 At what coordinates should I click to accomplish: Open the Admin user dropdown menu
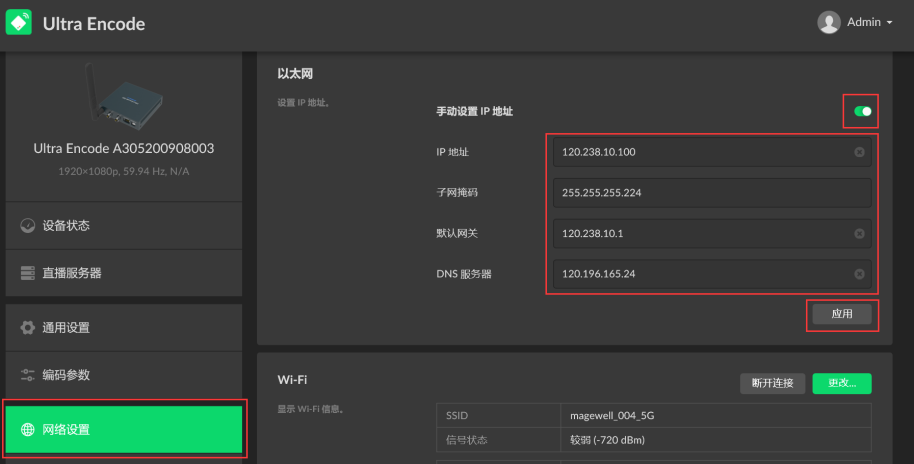pos(856,22)
